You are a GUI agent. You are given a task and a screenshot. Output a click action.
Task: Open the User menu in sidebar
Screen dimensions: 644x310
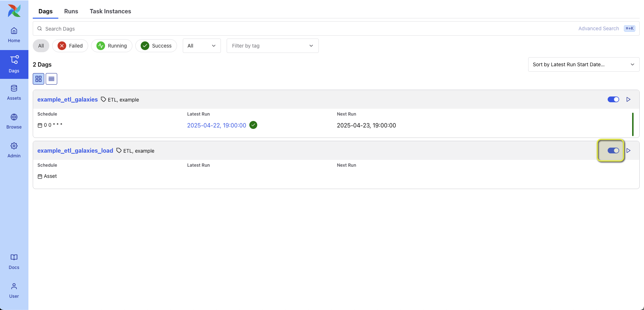(x=14, y=291)
